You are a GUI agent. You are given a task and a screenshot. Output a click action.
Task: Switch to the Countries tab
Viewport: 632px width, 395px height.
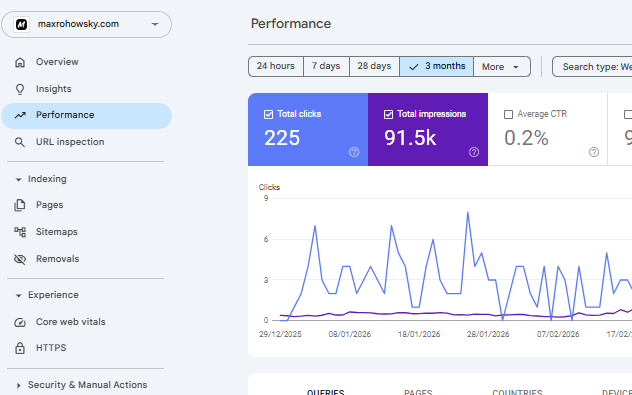click(x=517, y=392)
